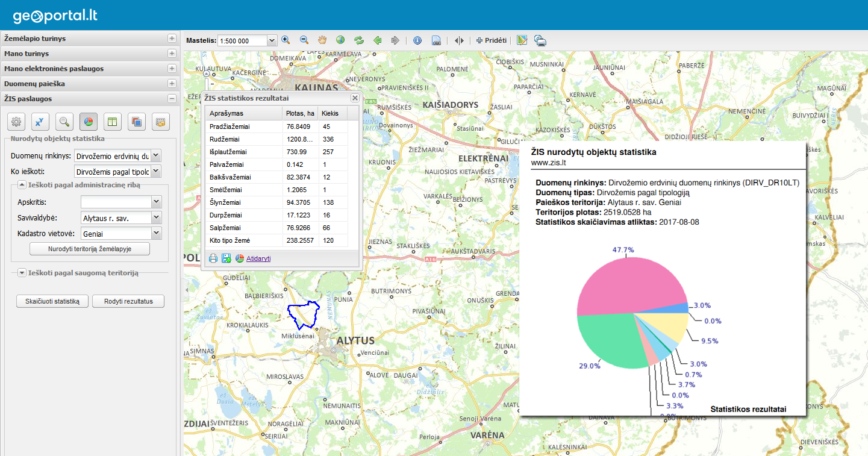This screenshot has width=868, height=456.
Task: Collapse the ŽIS paslaugos panel
Action: (172, 99)
